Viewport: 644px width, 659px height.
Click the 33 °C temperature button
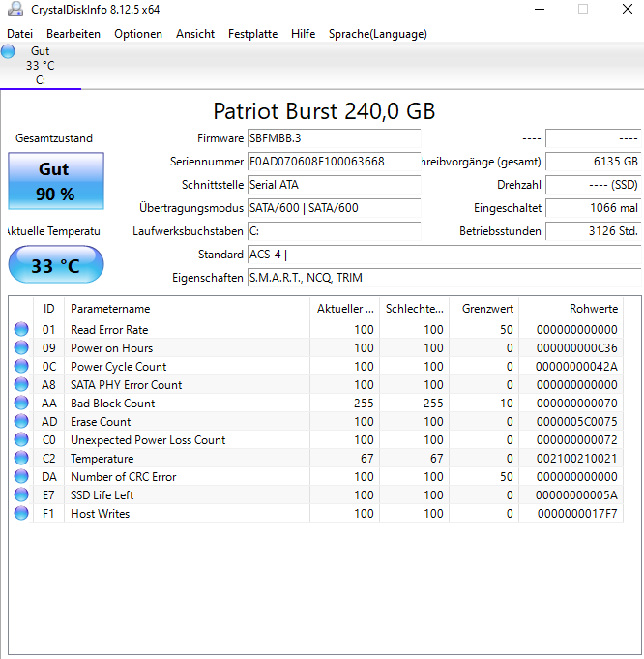[x=56, y=265]
